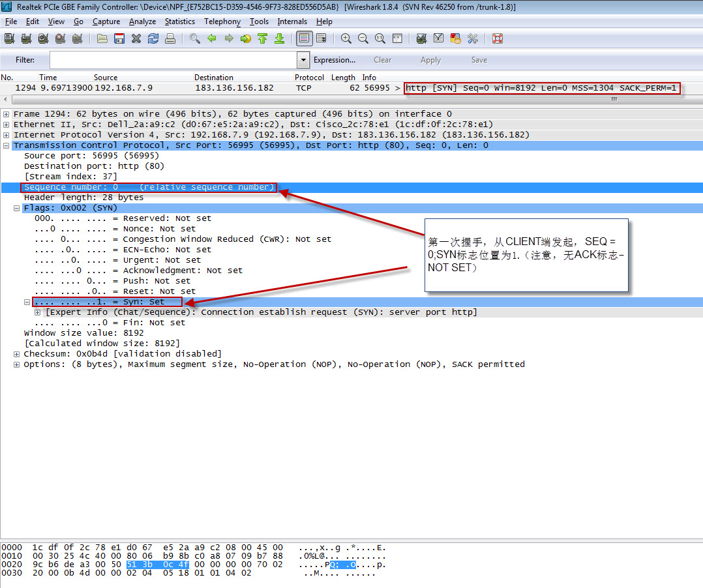Viewport: 703px width, 588px height.
Task: Click the Expression... button
Action: 335,60
